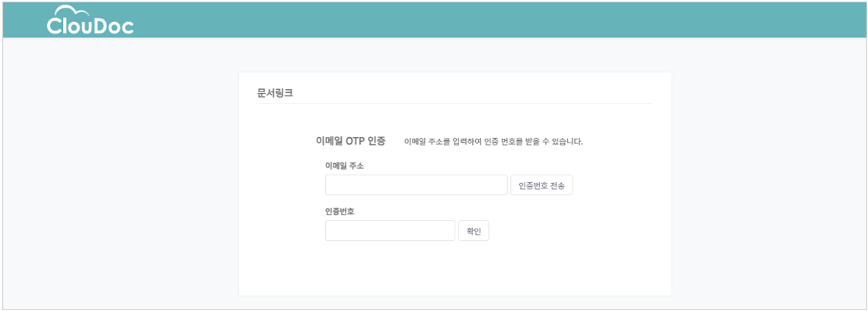Click gray page background right of card
Viewport: 868px width, 311px height.
[768, 173]
